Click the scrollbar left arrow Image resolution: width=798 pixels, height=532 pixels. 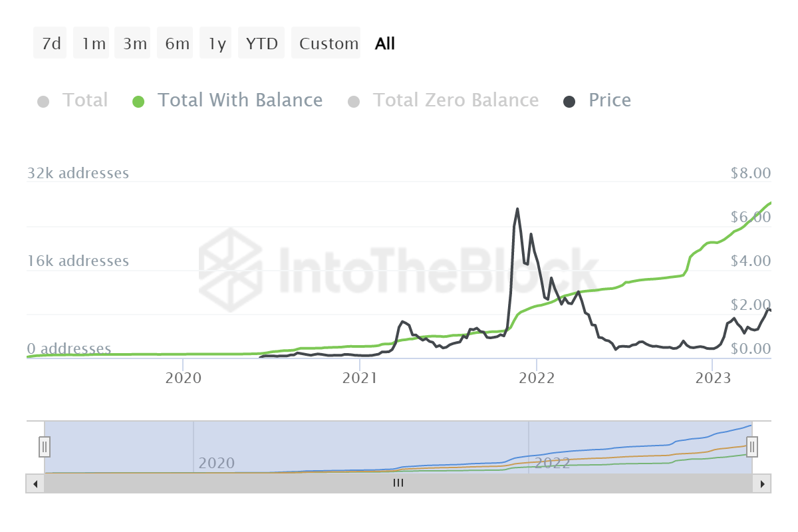coord(34,483)
